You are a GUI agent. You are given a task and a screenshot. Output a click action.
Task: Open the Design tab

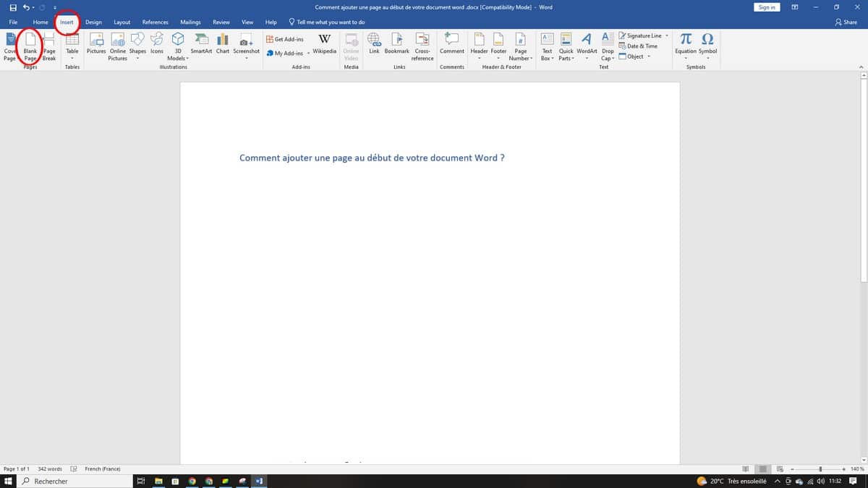pyautogui.click(x=93, y=22)
